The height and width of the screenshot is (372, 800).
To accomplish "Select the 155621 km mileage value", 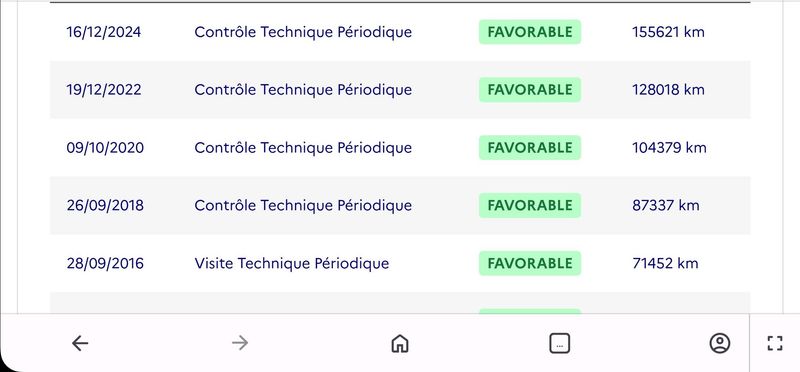I will click(668, 32).
